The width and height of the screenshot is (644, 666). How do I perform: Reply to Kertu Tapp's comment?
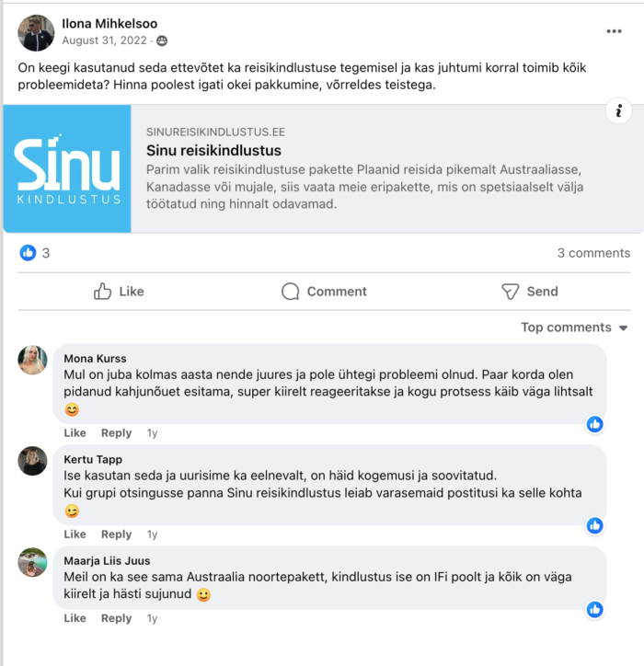[x=117, y=534]
